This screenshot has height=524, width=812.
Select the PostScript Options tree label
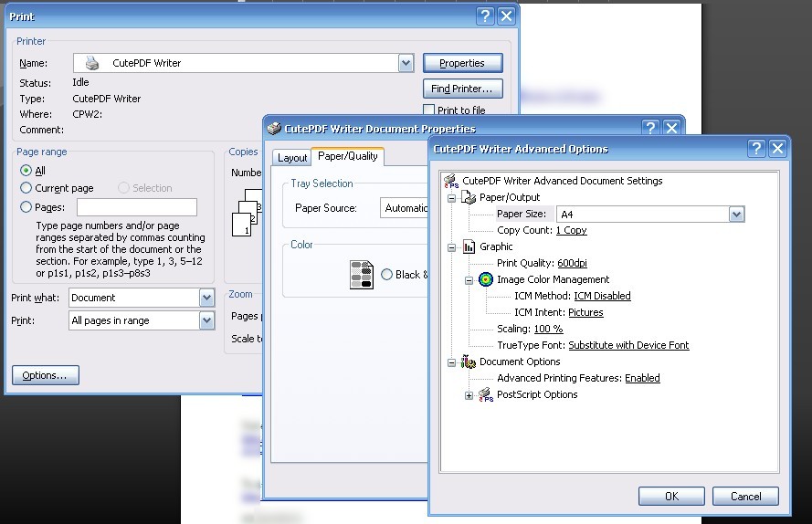[x=537, y=394]
